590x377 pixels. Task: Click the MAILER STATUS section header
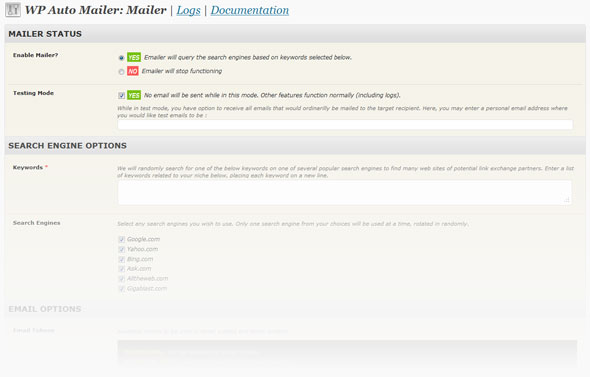pos(295,34)
